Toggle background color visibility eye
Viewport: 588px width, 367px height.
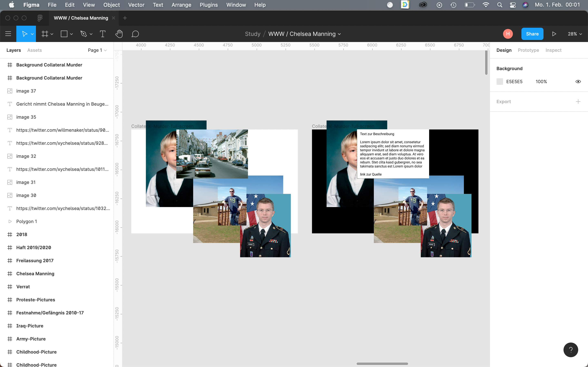(x=578, y=82)
